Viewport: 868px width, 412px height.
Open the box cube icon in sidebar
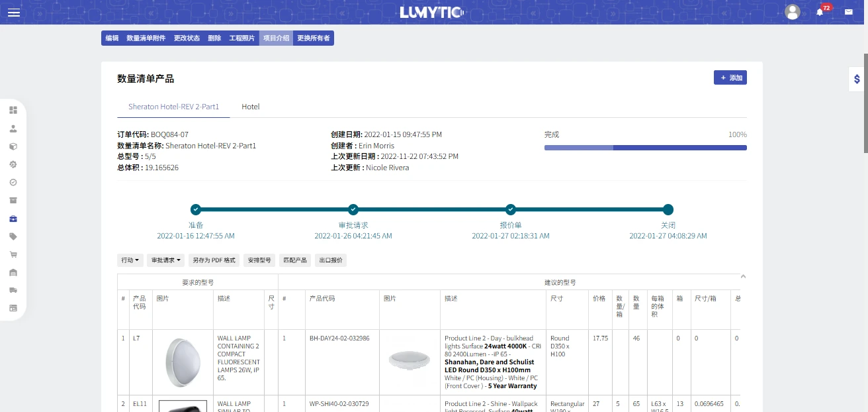click(x=13, y=146)
